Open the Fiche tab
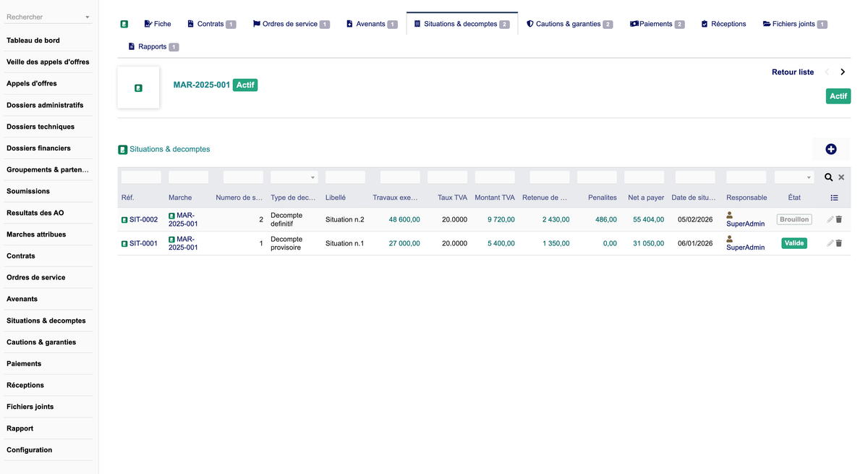Viewport: 868px width, 474px height. [158, 24]
